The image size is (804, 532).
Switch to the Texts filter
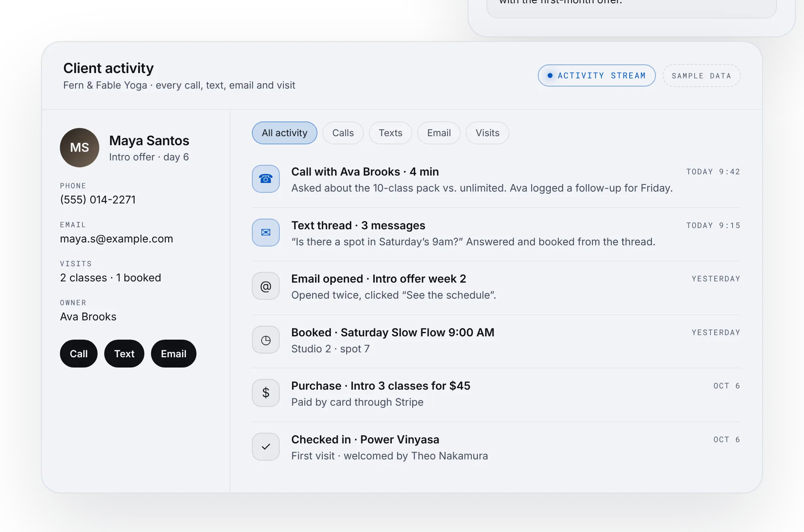[391, 133]
